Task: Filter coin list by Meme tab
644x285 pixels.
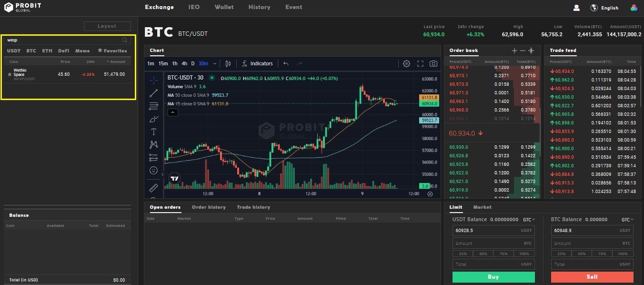Action: click(x=82, y=51)
